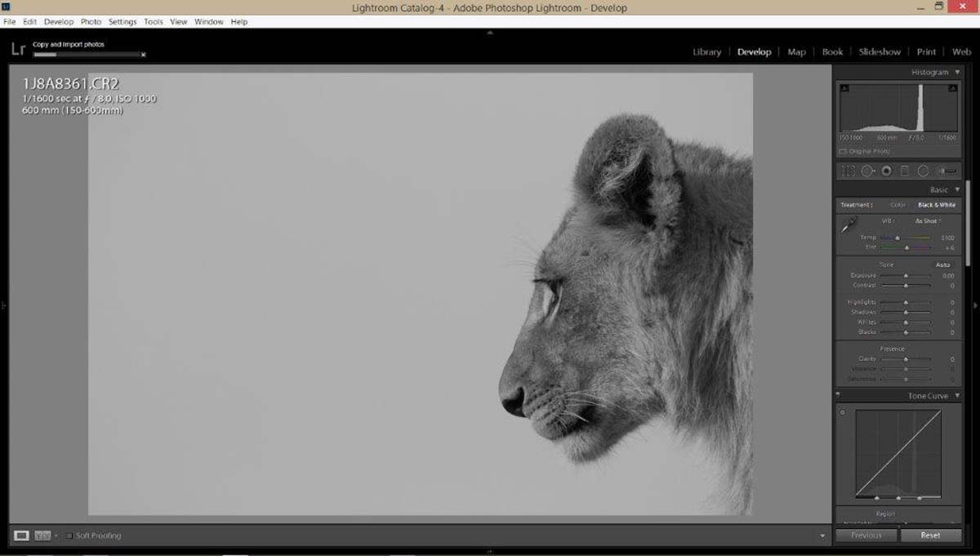Select the Crop Overlay tool
Viewport: 980px width, 556px height.
pyautogui.click(x=849, y=171)
